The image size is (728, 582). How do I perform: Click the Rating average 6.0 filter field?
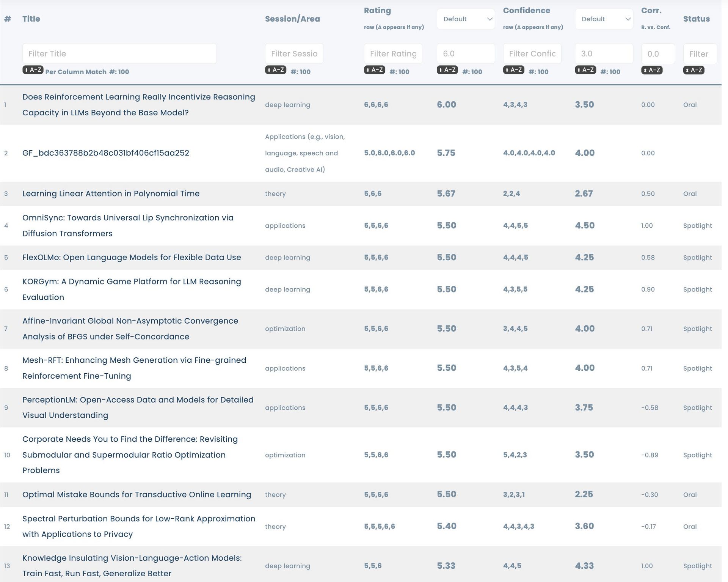(465, 53)
